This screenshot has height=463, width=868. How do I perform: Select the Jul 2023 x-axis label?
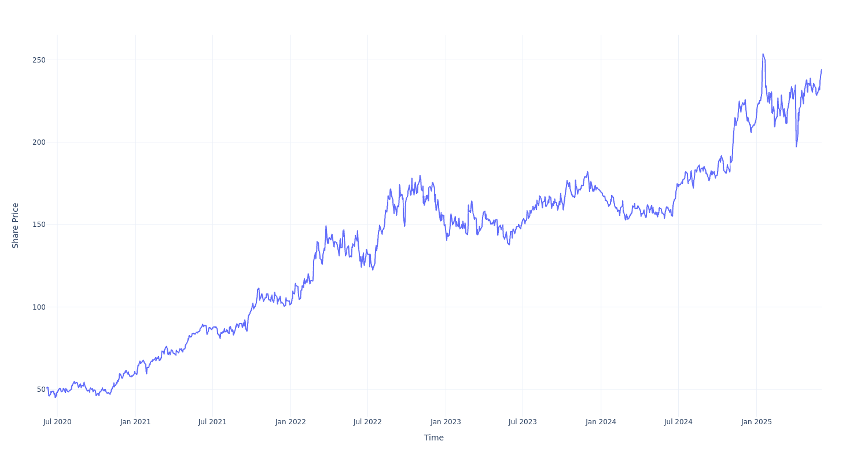coord(523,422)
